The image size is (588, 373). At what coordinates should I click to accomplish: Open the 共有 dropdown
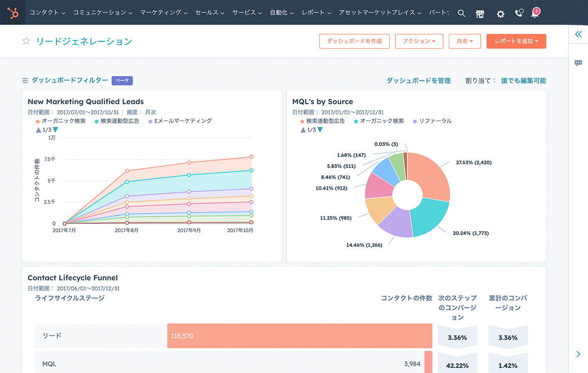point(464,41)
